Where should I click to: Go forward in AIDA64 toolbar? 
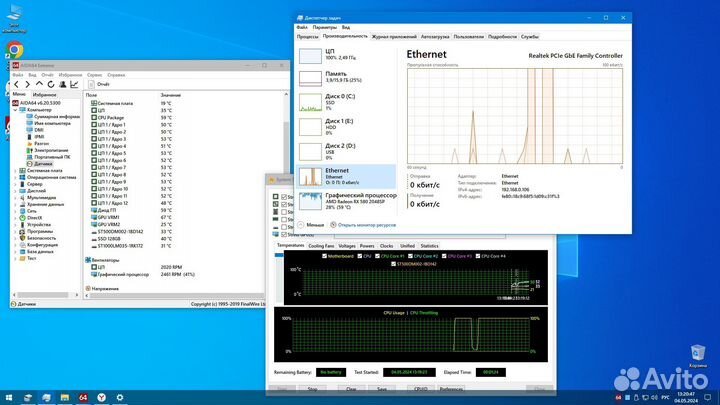[x=28, y=84]
